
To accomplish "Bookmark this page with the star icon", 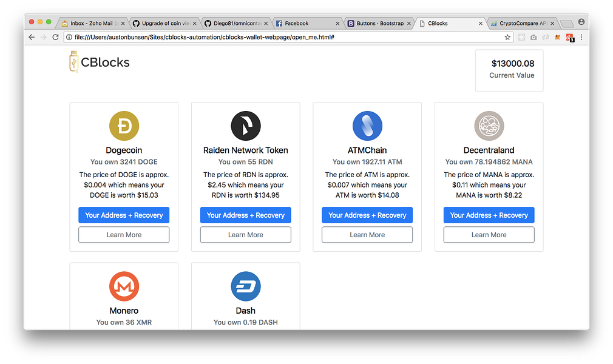I will pyautogui.click(x=507, y=37).
